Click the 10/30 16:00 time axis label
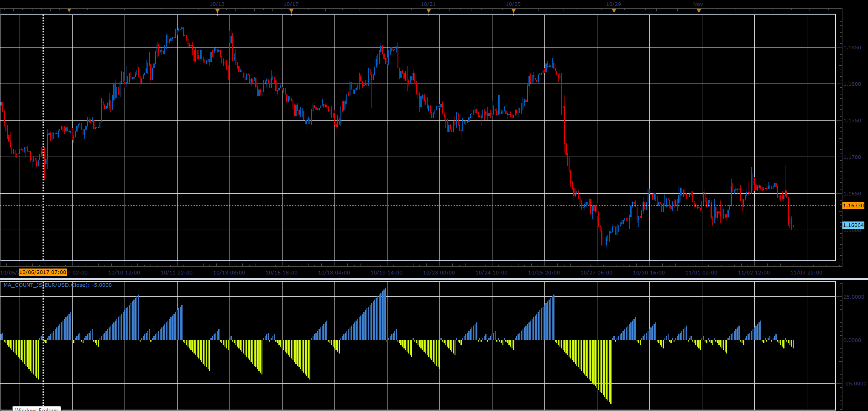 point(649,273)
